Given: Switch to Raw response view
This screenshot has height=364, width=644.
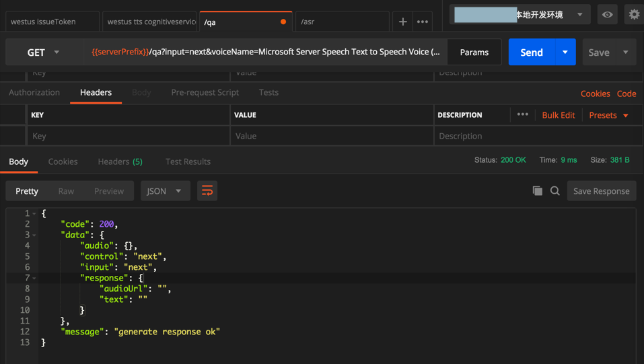Looking at the screenshot, I should pos(66,191).
